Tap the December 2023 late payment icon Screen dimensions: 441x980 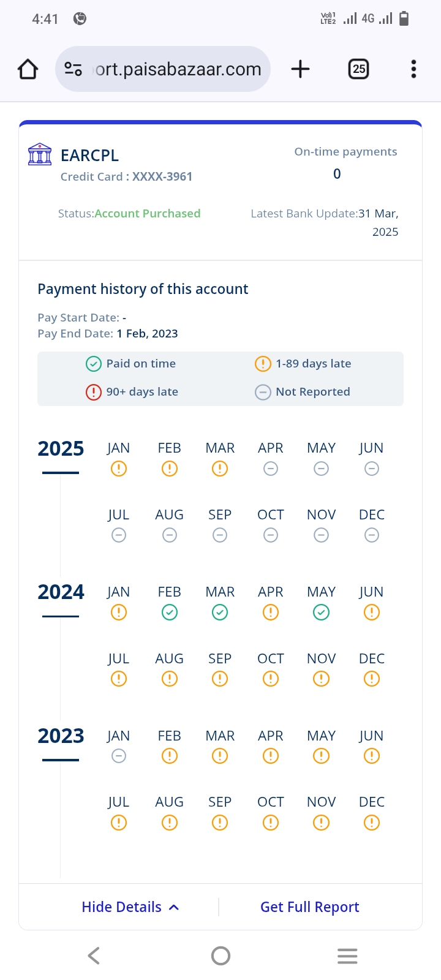pyautogui.click(x=371, y=823)
